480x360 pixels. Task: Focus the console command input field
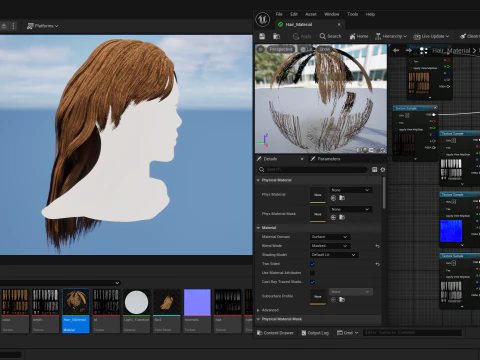click(x=412, y=332)
